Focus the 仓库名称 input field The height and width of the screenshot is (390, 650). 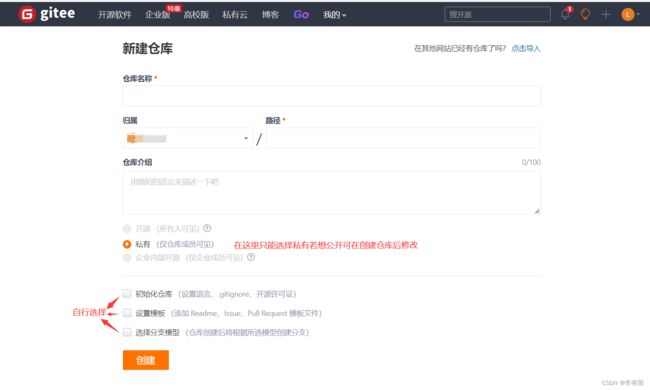tap(332, 96)
